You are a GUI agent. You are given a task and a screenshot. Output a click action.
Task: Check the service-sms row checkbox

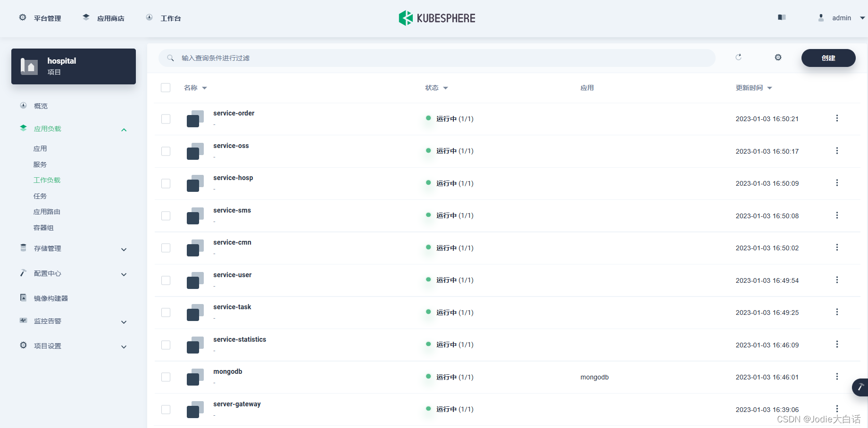click(166, 216)
